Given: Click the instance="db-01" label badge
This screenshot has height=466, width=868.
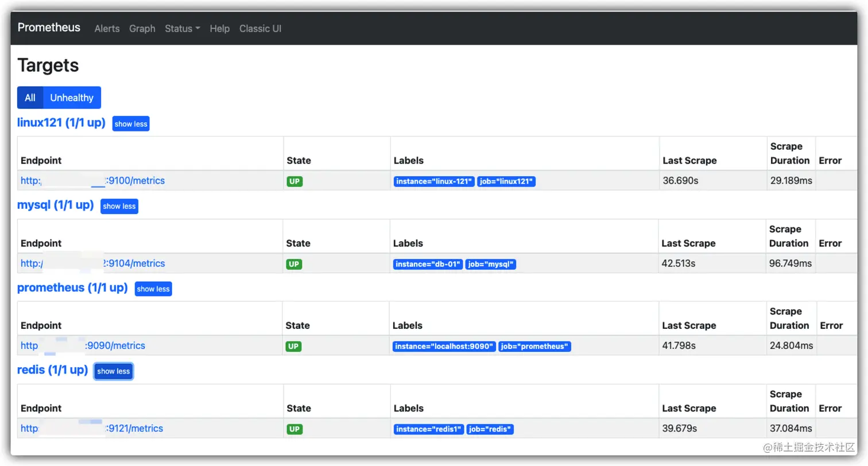Looking at the screenshot, I should click(428, 265).
